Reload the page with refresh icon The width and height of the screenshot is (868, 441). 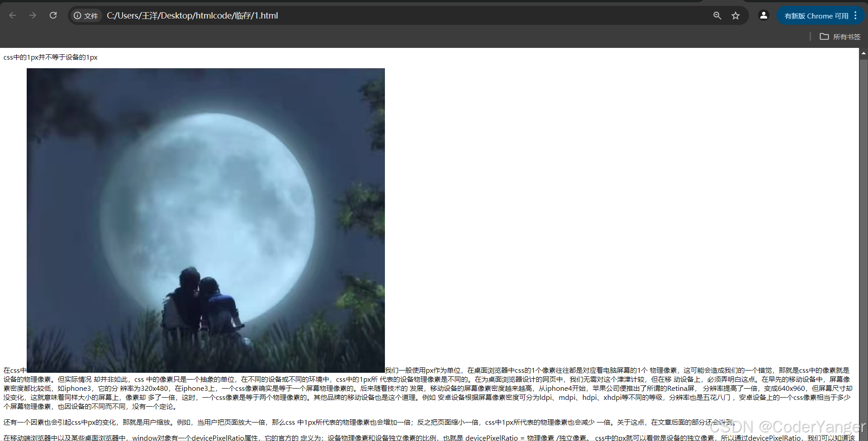click(x=53, y=15)
